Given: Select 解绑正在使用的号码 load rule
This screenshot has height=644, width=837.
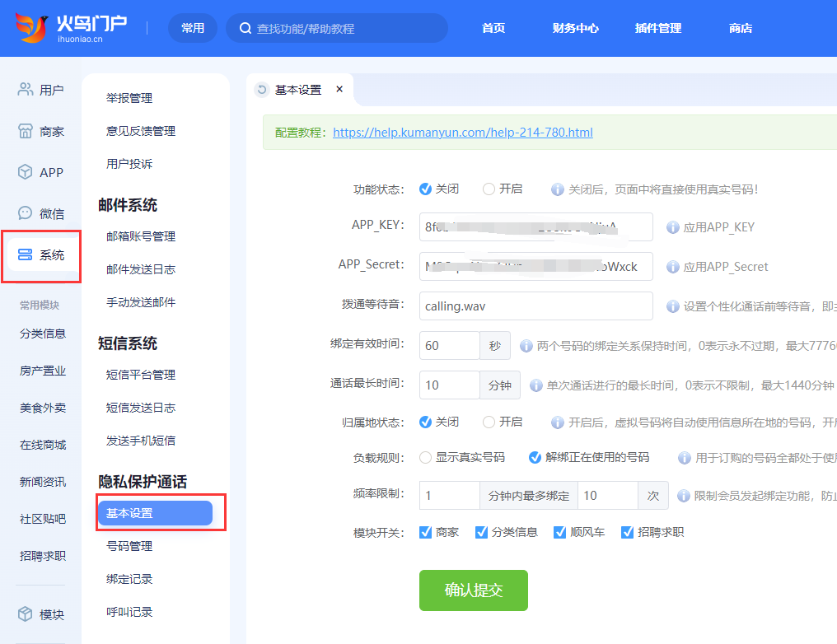Looking at the screenshot, I should [535, 457].
